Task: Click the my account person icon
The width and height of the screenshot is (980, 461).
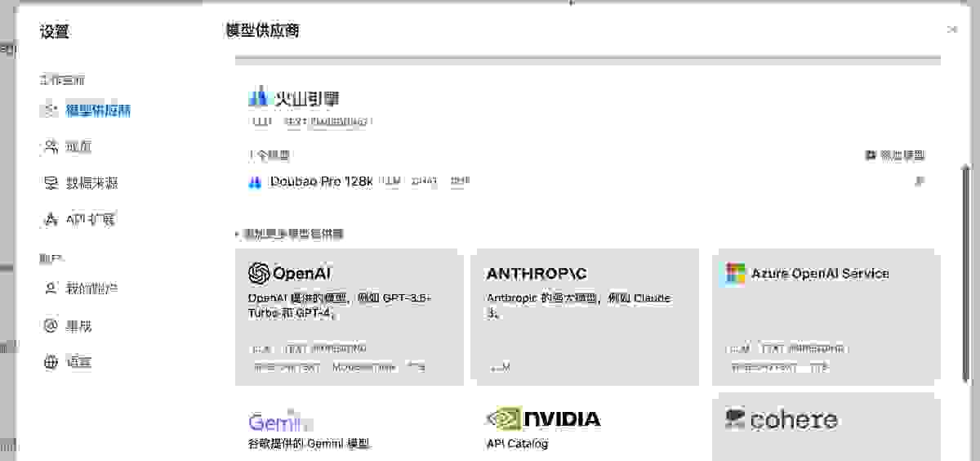Action: coord(51,289)
